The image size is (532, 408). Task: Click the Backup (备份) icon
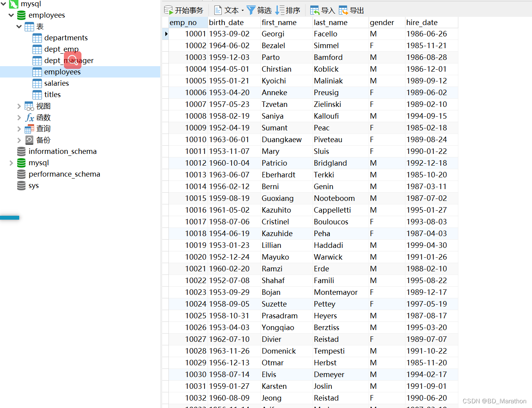[x=29, y=140]
